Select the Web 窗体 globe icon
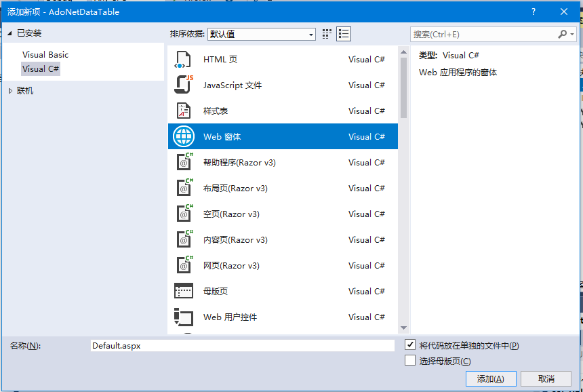The image size is (583, 392). click(x=184, y=137)
